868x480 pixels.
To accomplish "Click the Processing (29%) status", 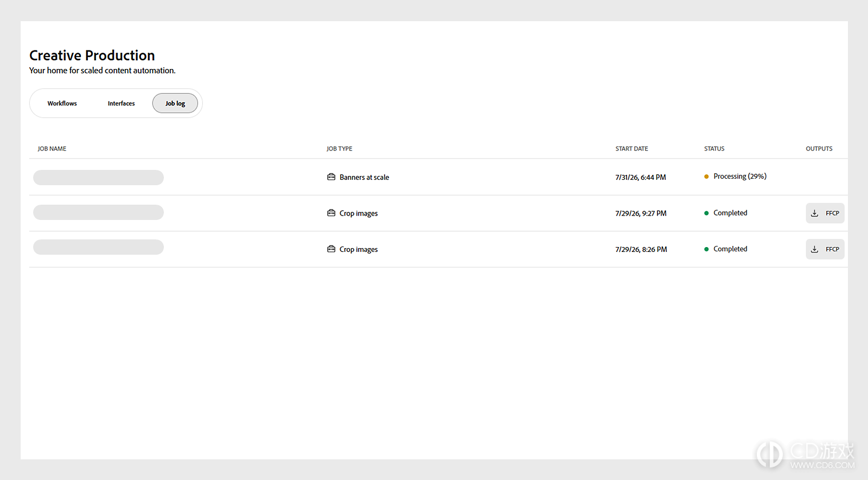I will [740, 176].
